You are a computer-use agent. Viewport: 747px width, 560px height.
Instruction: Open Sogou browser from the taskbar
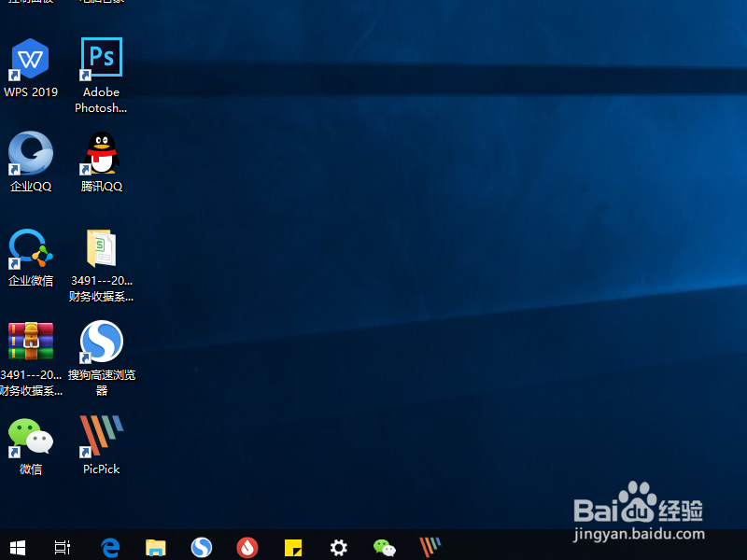coord(202,548)
